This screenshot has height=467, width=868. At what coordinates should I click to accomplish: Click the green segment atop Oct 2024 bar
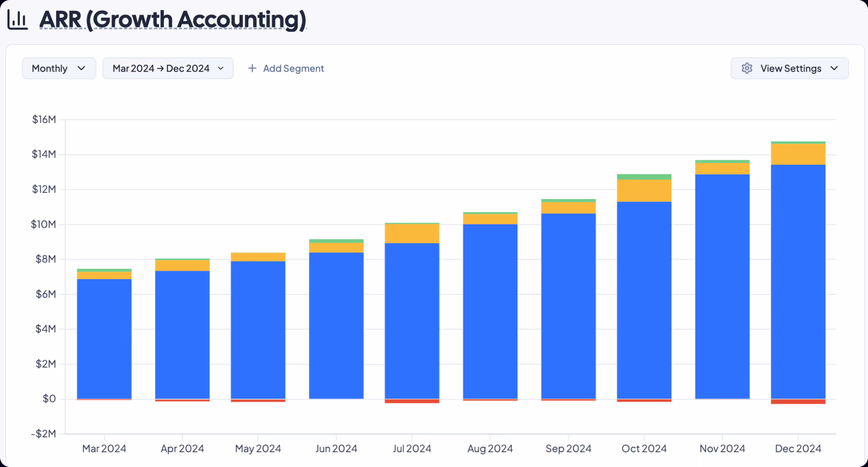tap(644, 177)
